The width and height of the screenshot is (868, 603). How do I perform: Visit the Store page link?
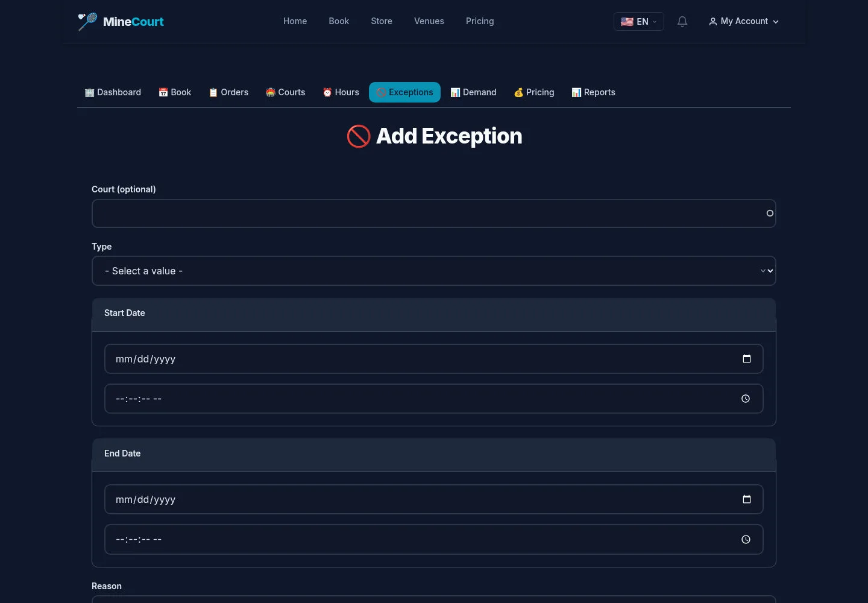pyautogui.click(x=382, y=21)
